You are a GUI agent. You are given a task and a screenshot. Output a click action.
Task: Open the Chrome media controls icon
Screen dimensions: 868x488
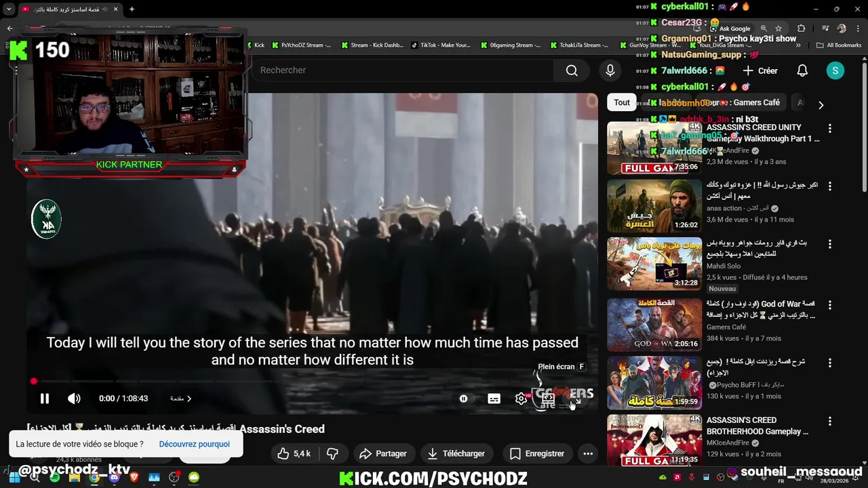(x=825, y=28)
